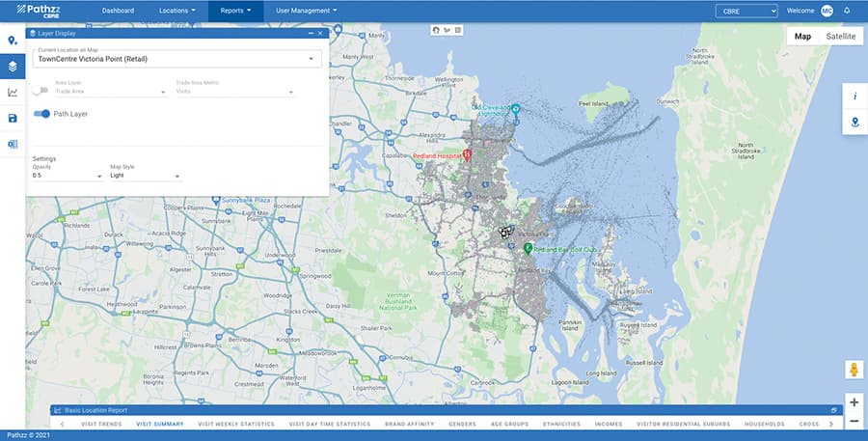The height and width of the screenshot is (441, 868).
Task: Open the Genders tab
Action: coord(462,424)
